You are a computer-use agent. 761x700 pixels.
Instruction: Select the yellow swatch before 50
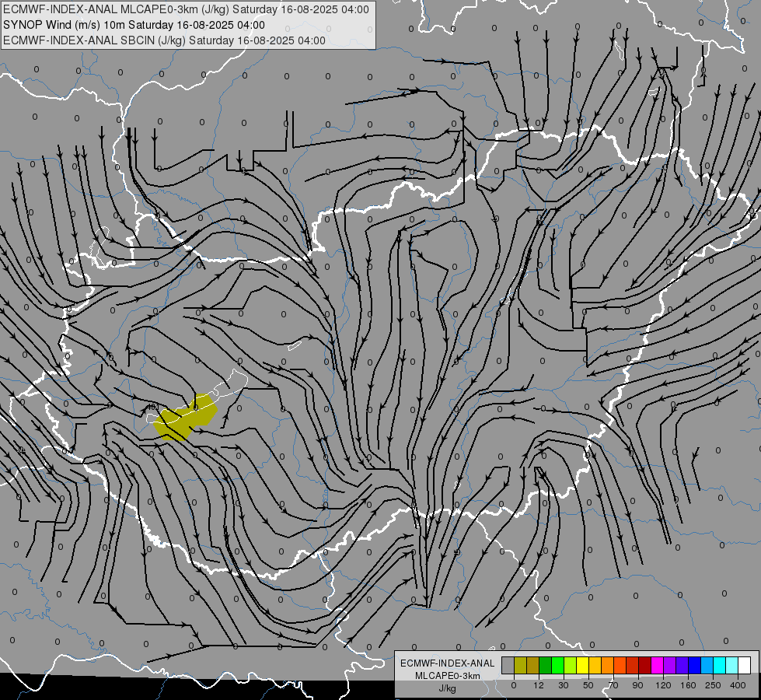pyautogui.click(x=583, y=666)
